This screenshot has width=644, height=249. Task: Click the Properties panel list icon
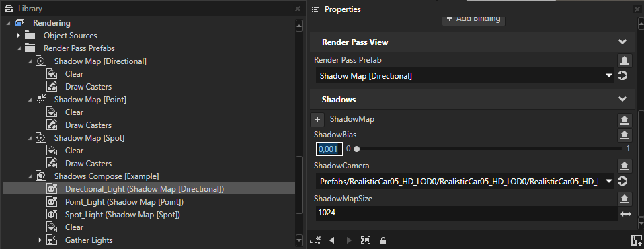pos(315,9)
